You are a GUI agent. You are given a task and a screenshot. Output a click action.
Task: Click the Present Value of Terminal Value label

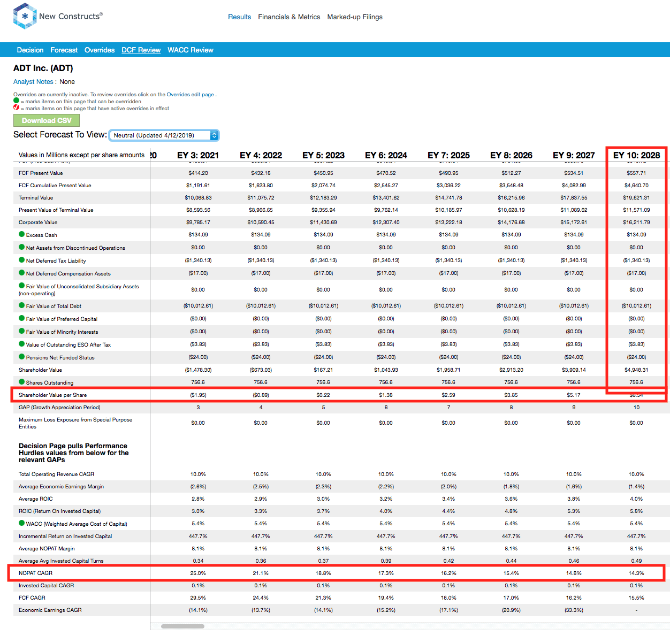pos(56,210)
